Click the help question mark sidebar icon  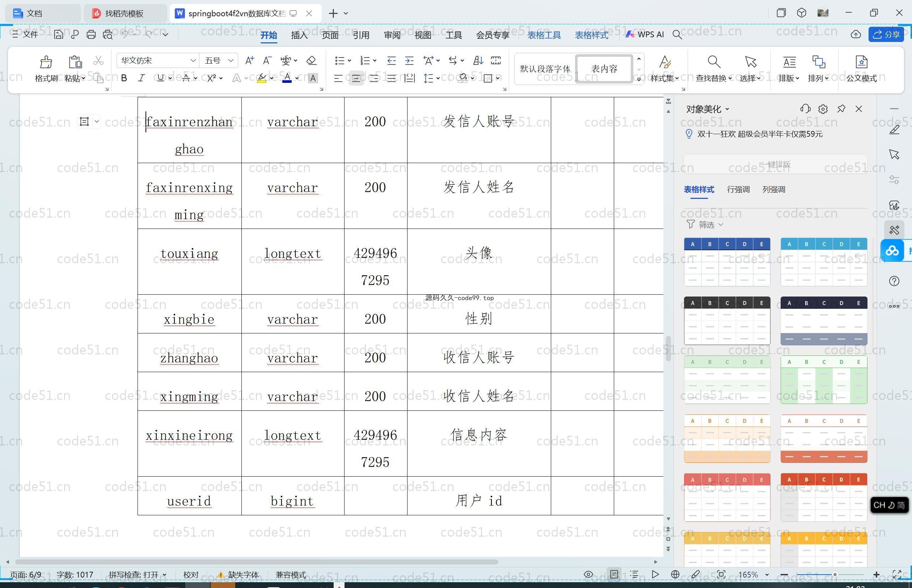click(x=894, y=281)
